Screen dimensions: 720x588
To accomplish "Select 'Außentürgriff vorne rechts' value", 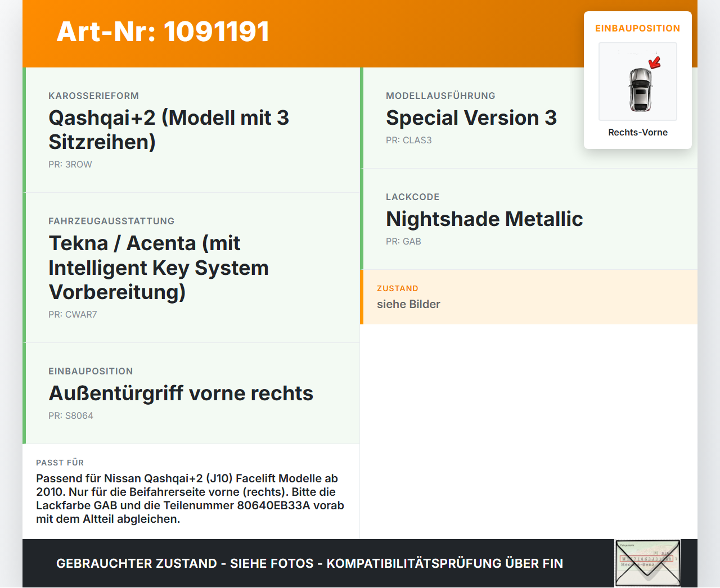I will (181, 393).
